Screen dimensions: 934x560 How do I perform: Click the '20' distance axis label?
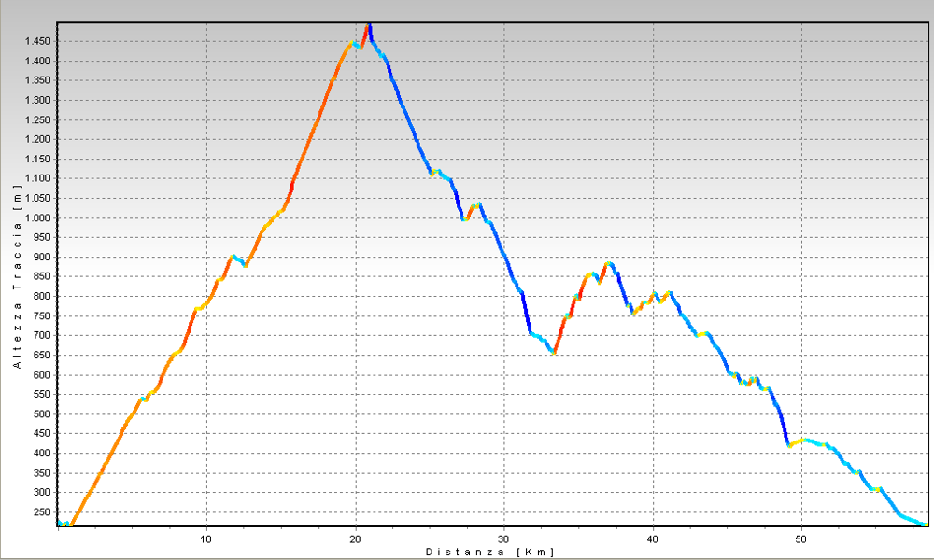point(355,539)
